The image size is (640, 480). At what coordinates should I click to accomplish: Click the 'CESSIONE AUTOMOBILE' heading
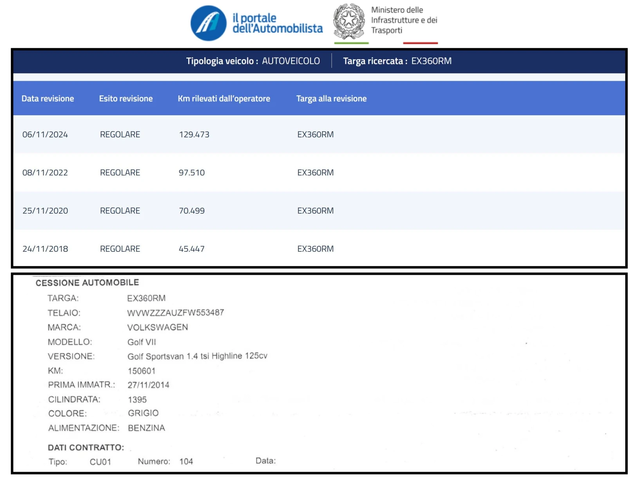tap(87, 283)
